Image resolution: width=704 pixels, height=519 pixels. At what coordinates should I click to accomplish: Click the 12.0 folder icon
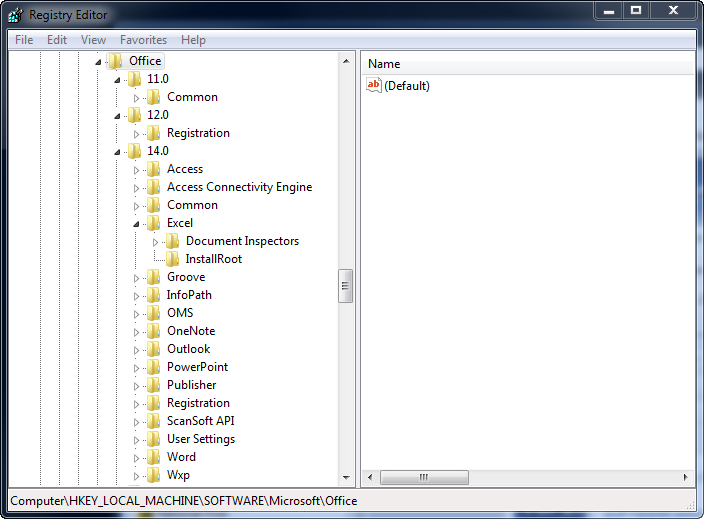tap(134, 114)
